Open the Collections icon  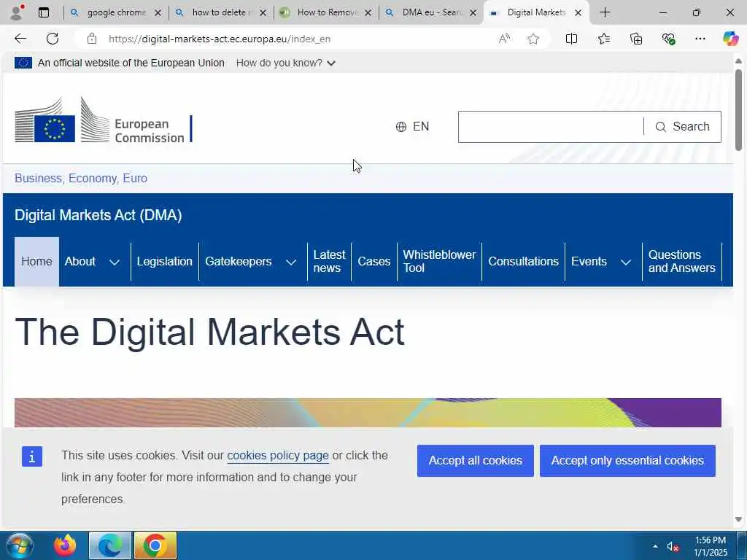636,39
